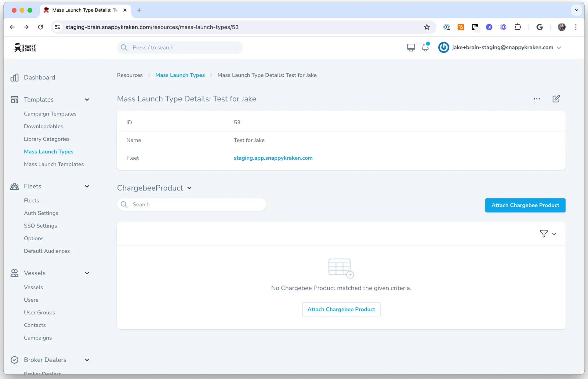The height and width of the screenshot is (379, 588).
Task: Open the three-dot actions menu
Action: coord(537,99)
